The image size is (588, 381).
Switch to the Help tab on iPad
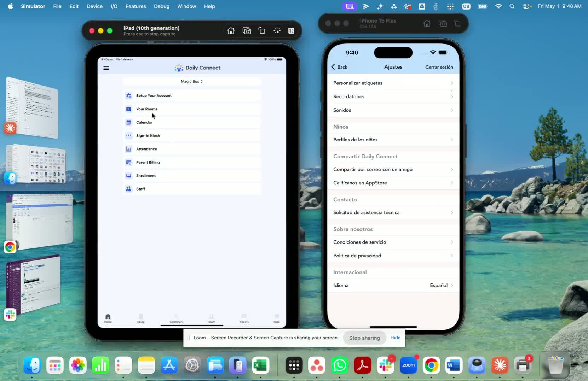coord(277,318)
